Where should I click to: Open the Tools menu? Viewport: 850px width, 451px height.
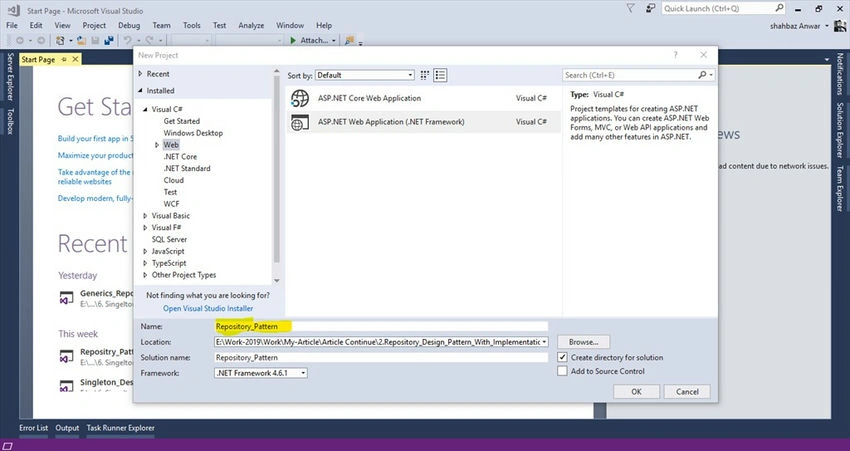(x=191, y=25)
